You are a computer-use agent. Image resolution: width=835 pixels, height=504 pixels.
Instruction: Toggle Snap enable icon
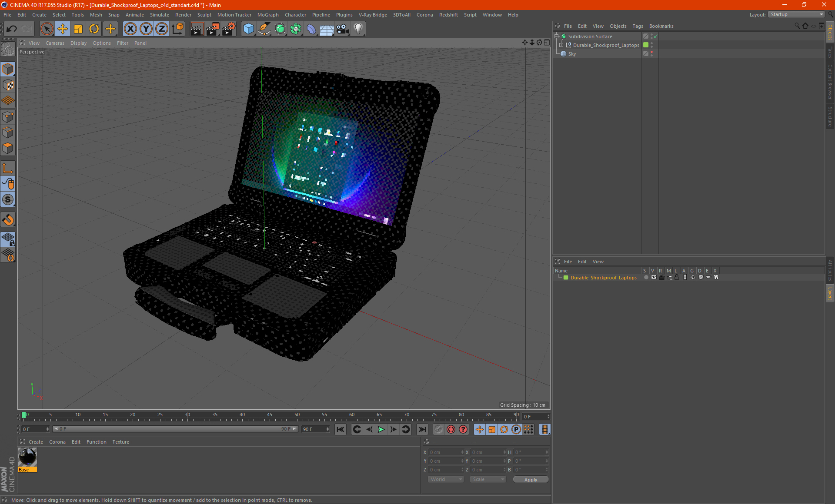[x=8, y=199]
